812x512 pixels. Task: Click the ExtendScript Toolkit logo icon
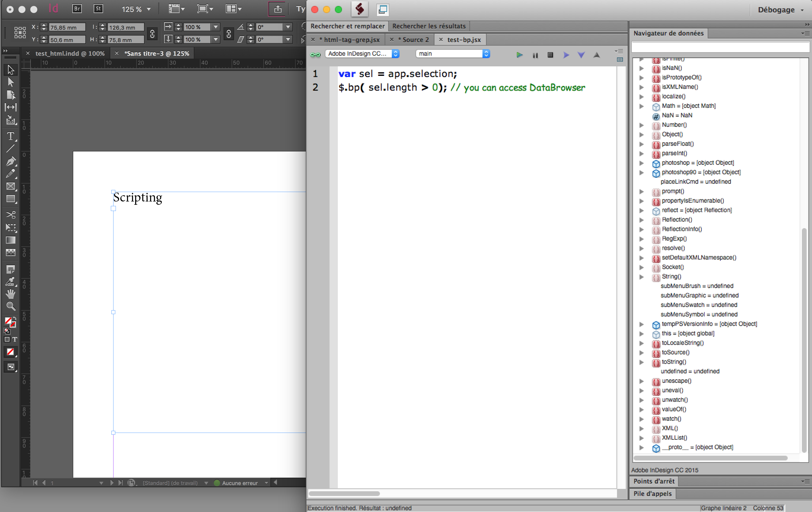pyautogui.click(x=359, y=9)
